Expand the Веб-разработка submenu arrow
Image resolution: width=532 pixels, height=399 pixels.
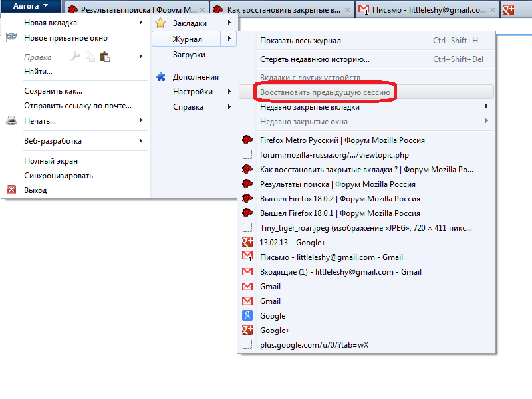141,140
